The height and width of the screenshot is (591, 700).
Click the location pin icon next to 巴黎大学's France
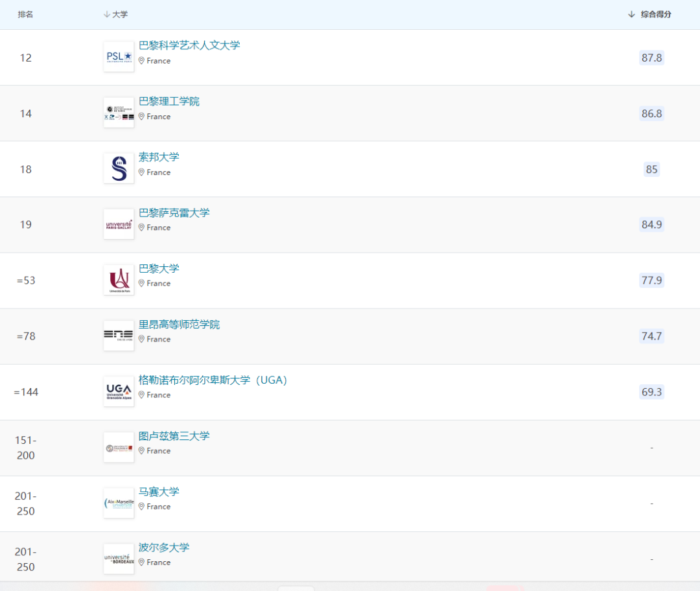point(141,283)
